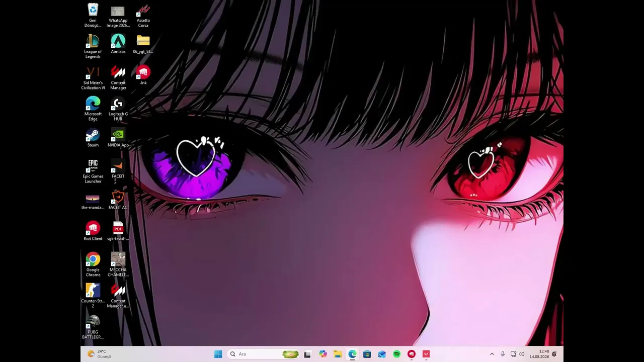
Task: Select the Aimlabs desktop shortcut
Action: (x=118, y=44)
